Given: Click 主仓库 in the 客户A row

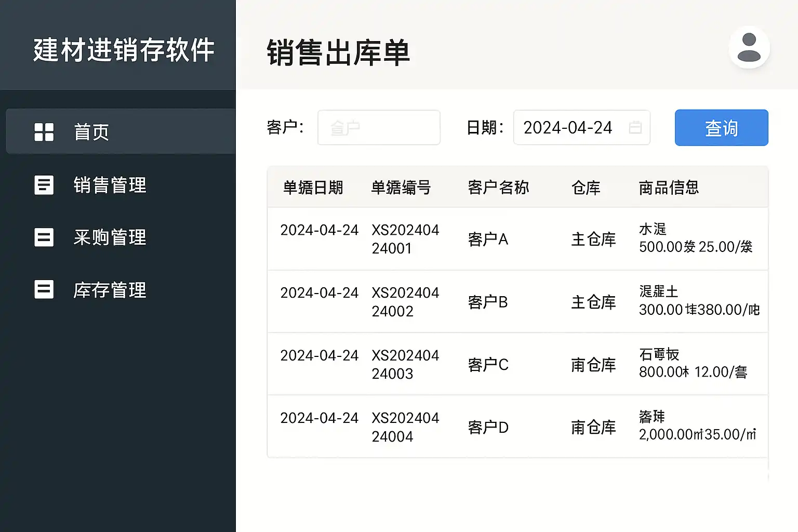Looking at the screenshot, I should coord(593,239).
